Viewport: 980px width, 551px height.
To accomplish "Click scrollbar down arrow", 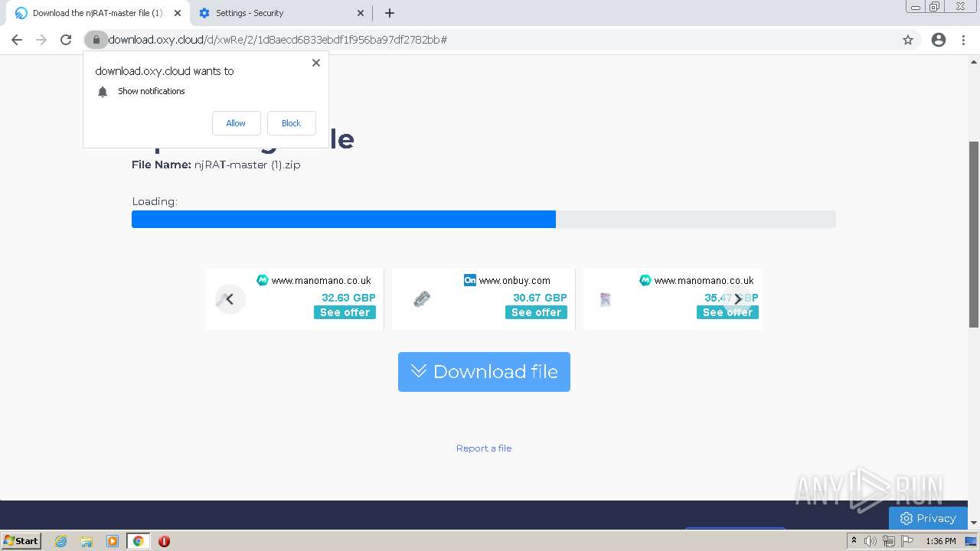I will [974, 523].
